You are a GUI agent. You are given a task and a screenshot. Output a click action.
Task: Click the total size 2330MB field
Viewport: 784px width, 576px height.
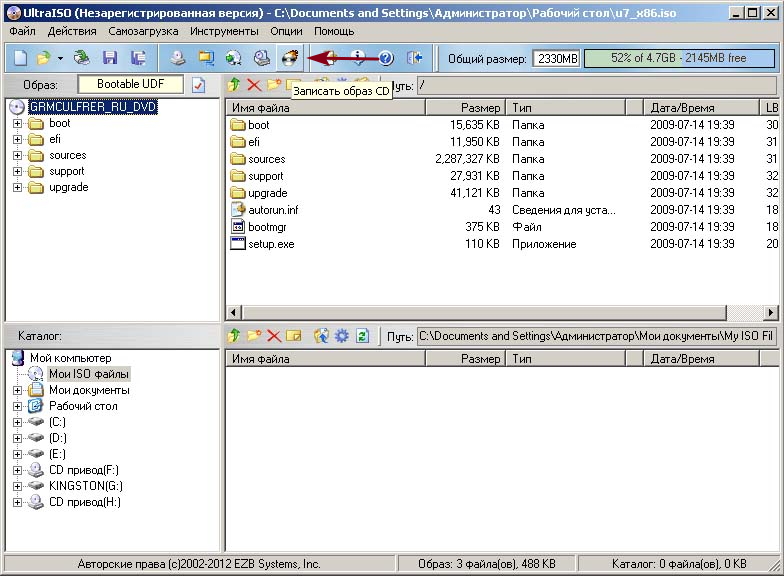coord(556,58)
